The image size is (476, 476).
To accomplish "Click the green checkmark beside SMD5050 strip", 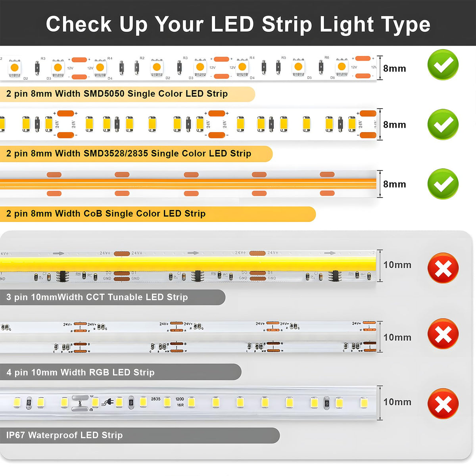I will click(x=443, y=64).
